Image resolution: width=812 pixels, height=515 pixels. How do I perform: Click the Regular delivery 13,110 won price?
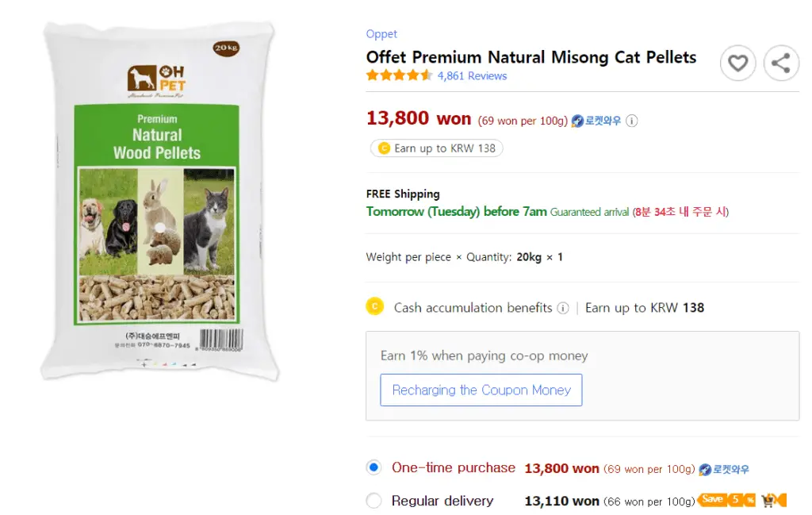561,501
